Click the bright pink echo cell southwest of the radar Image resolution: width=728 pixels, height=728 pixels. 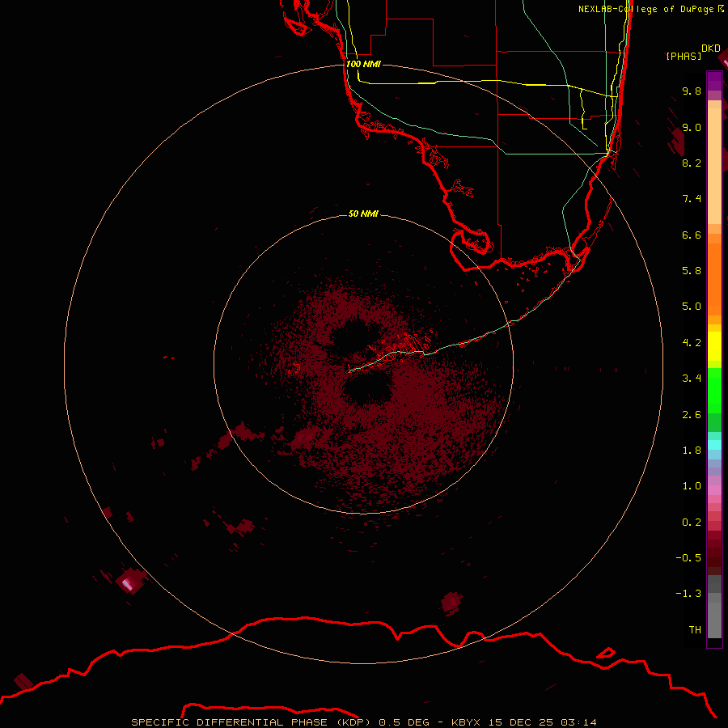tap(127, 584)
